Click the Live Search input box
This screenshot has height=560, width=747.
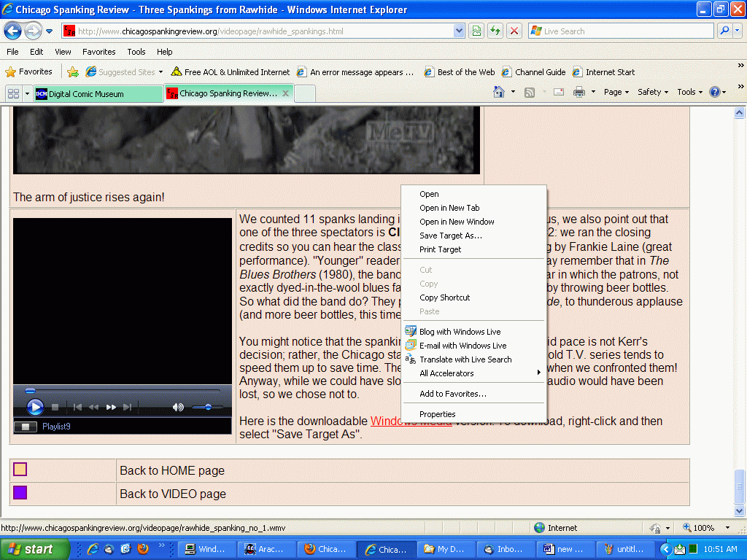(x=621, y=31)
